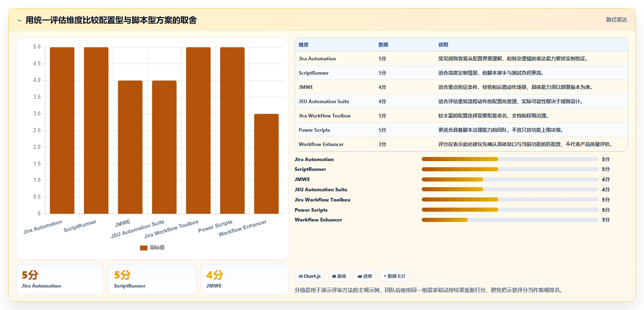Click the description starting 适合重点验证条件

click(516, 87)
